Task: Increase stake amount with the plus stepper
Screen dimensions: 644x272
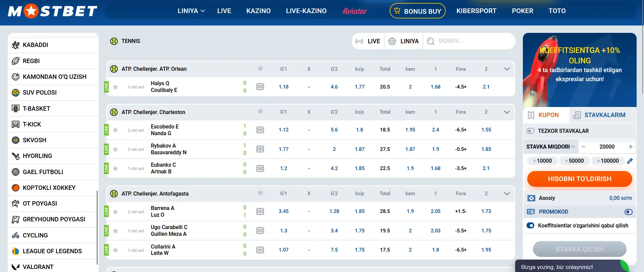Action: (x=631, y=147)
